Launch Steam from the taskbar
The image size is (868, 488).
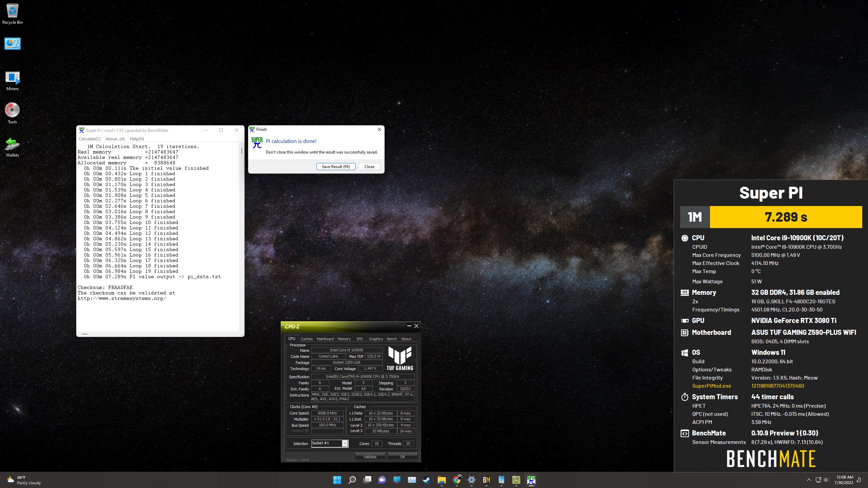(427, 480)
